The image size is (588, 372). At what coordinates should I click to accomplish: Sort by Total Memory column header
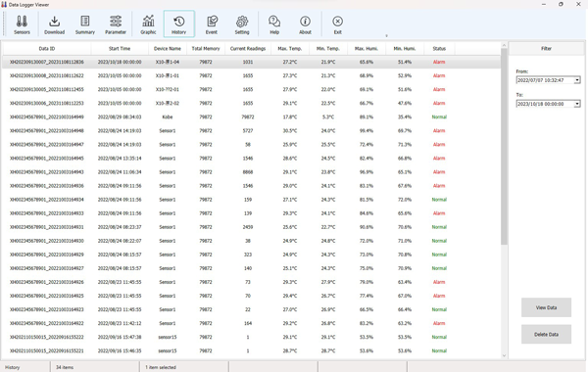point(206,48)
